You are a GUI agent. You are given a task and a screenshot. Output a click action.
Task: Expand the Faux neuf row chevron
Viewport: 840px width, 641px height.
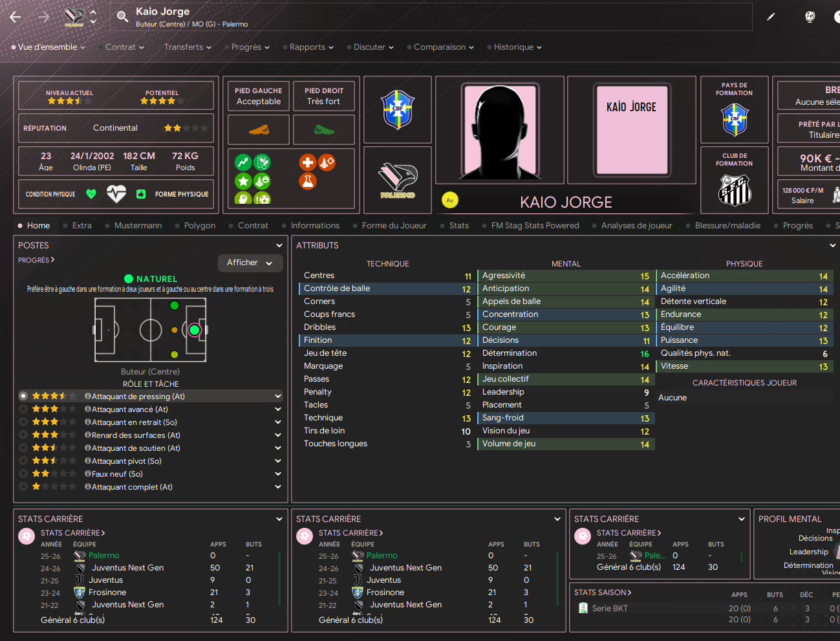pos(278,473)
